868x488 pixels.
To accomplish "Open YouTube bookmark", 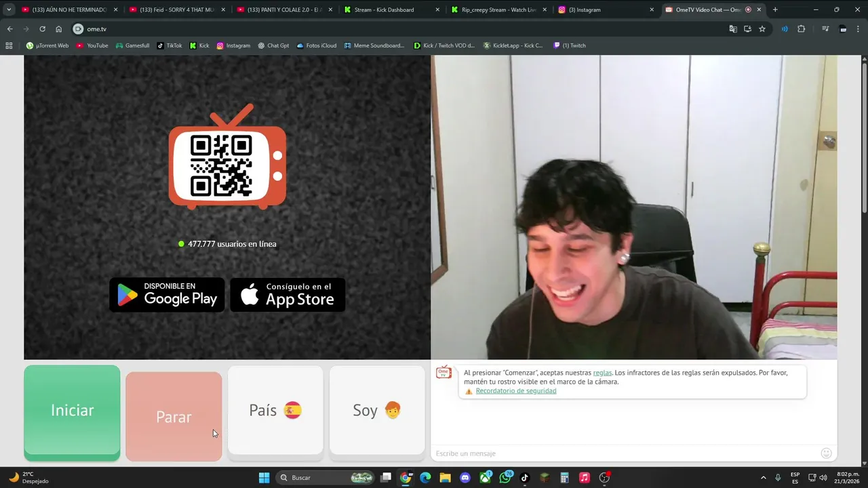I will (x=92, y=45).
